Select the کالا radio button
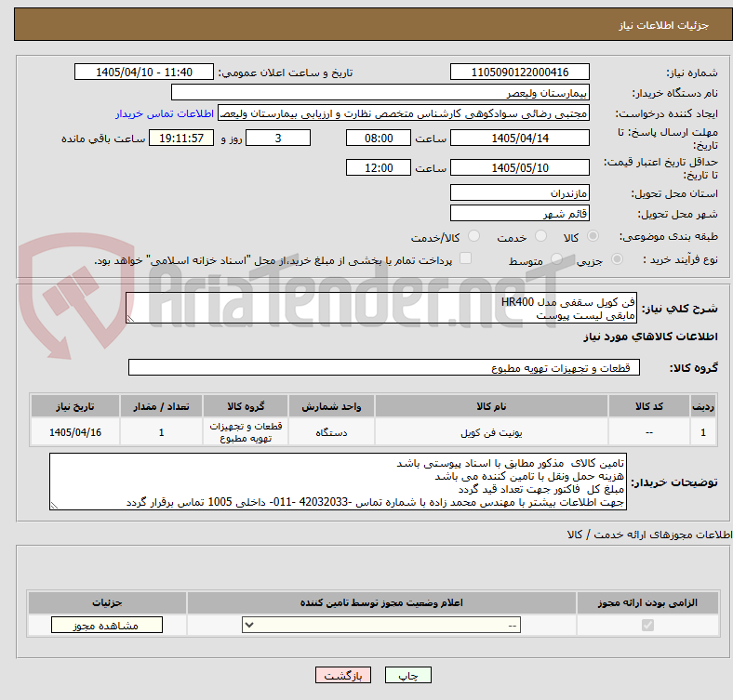The width and height of the screenshot is (733, 700). click(593, 236)
